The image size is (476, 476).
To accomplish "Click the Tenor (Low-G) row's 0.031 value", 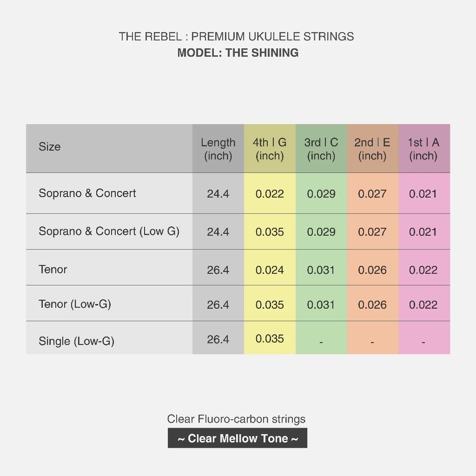I will pos(321,305).
